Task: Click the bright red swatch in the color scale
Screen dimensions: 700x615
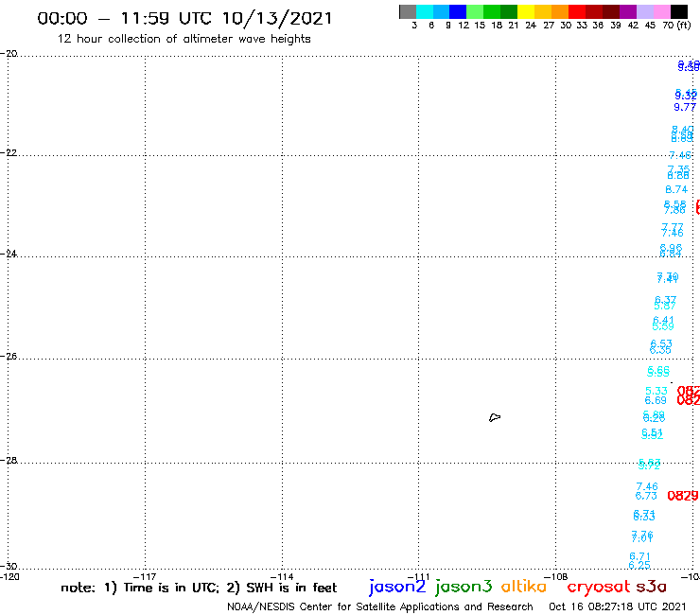Action: [577, 11]
